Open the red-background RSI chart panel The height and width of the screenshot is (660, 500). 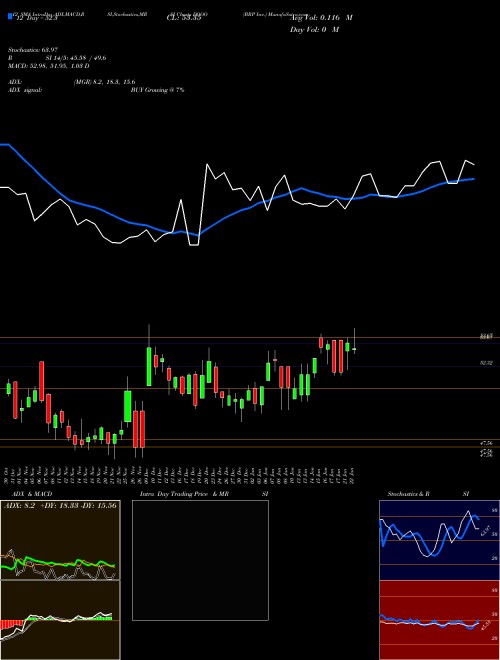point(439,620)
